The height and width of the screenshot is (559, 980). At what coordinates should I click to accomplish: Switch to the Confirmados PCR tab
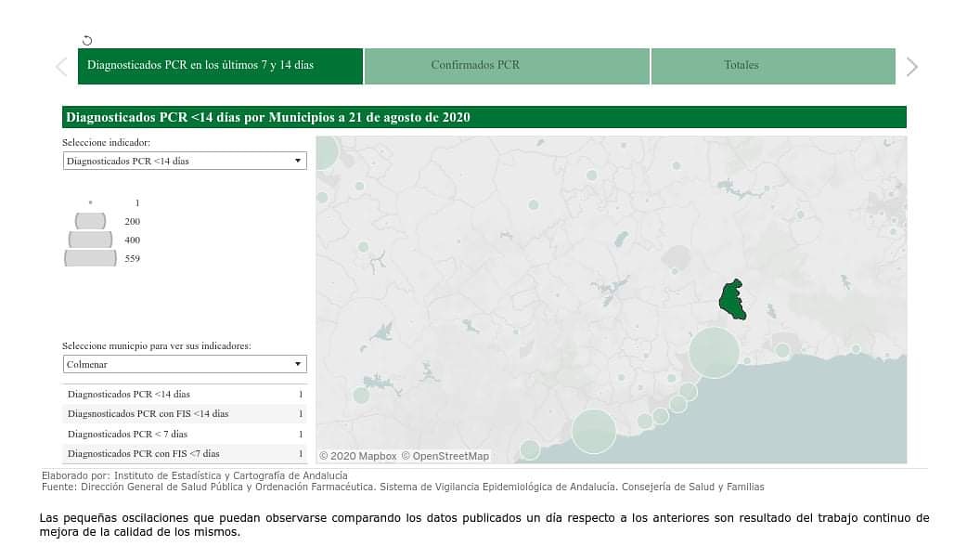click(x=507, y=66)
